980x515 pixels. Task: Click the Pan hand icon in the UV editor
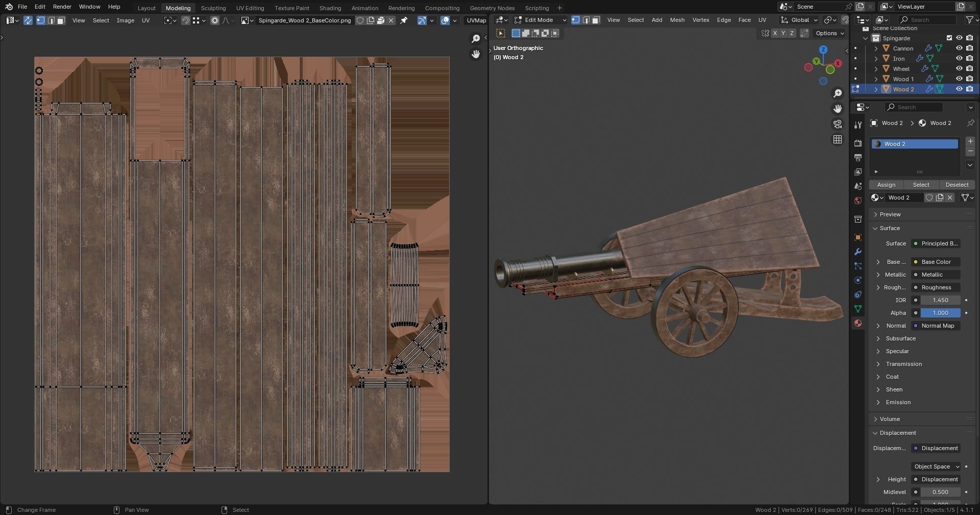(x=476, y=54)
